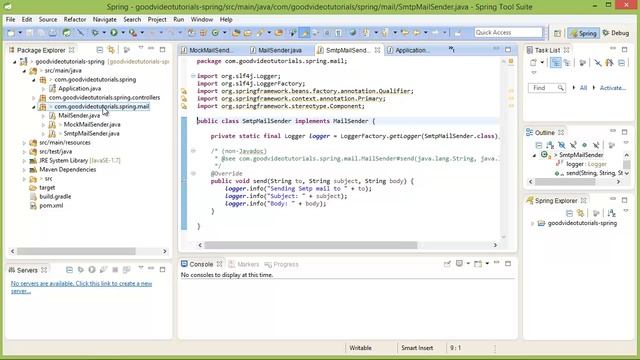The image size is (640, 360).
Task: Click All filter in Task List
Action: pyautogui.click(x=583, y=88)
